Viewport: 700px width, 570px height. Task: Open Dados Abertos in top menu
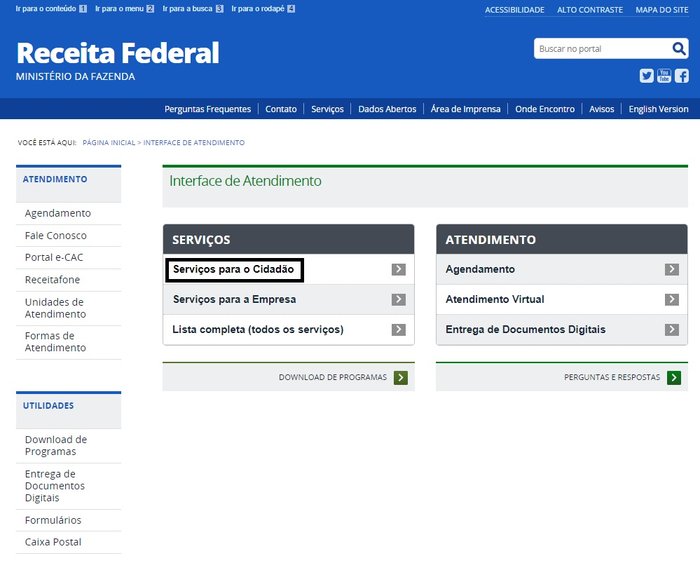(387, 109)
